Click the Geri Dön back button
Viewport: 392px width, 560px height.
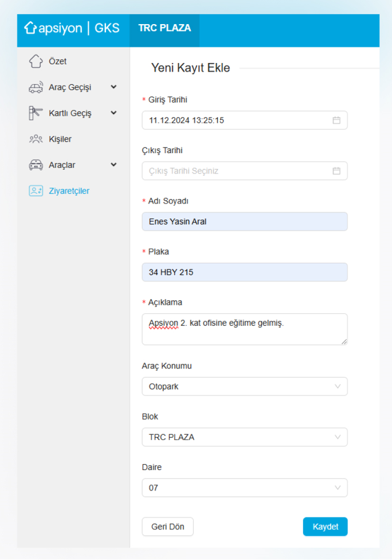point(168,526)
